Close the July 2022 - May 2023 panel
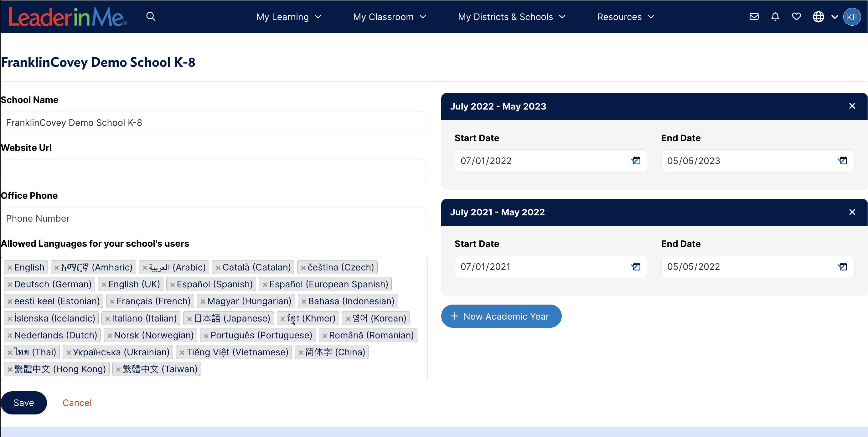 click(x=852, y=106)
